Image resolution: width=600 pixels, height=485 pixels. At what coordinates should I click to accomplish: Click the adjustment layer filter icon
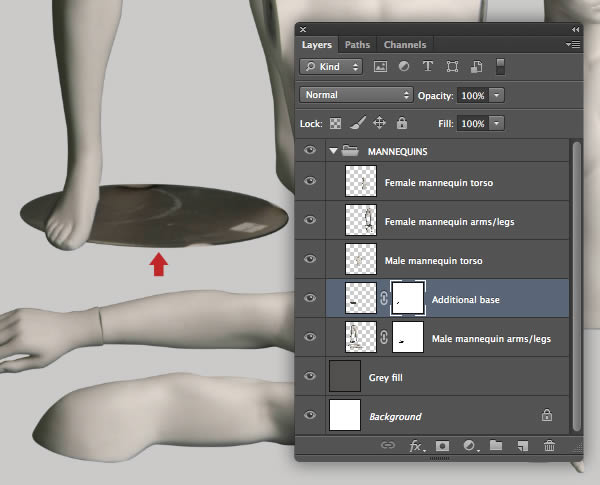click(x=404, y=67)
